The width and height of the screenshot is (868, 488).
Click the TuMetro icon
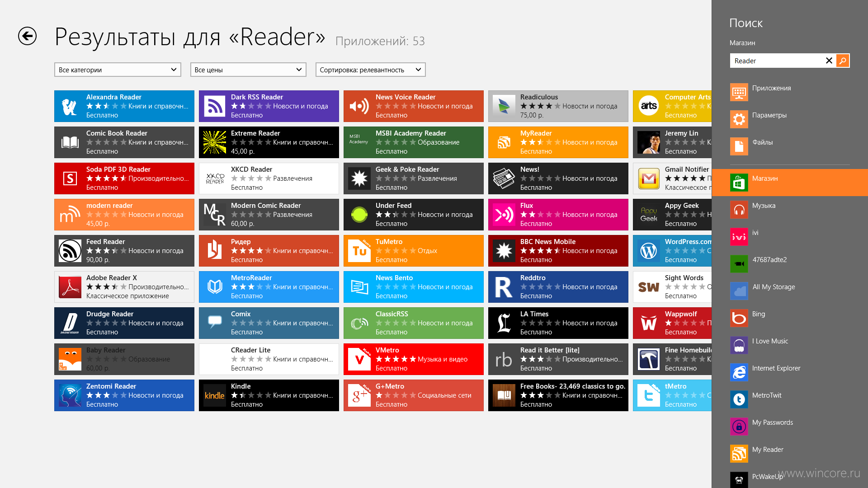tap(359, 251)
